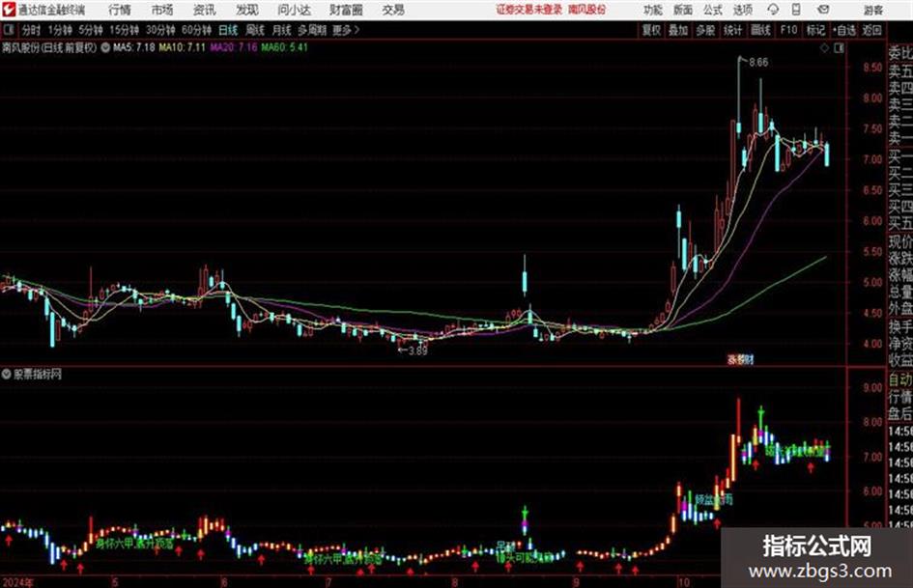Select the 月线 monthly chart tab
Viewport: 913px width, 588px height.
click(282, 30)
